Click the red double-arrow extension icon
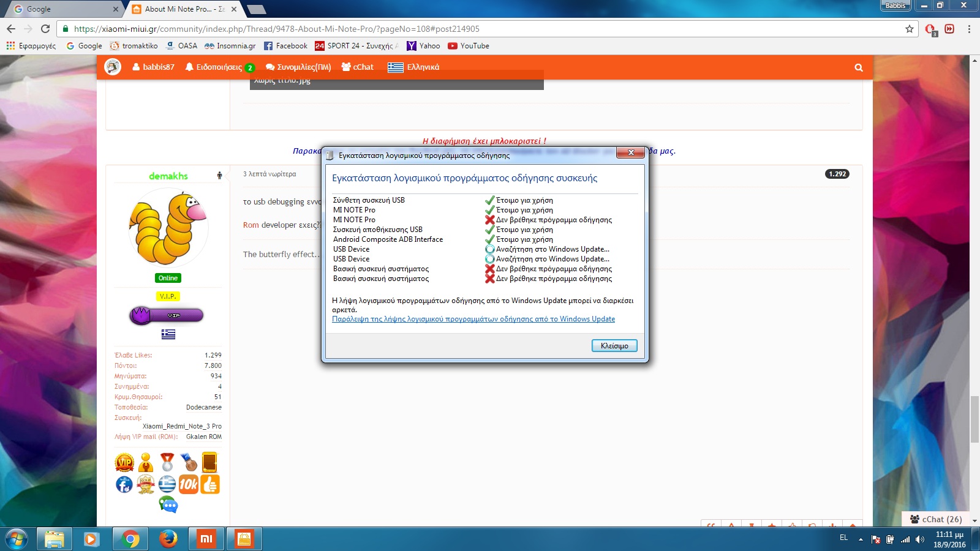Viewport: 980px width, 551px height. (949, 29)
